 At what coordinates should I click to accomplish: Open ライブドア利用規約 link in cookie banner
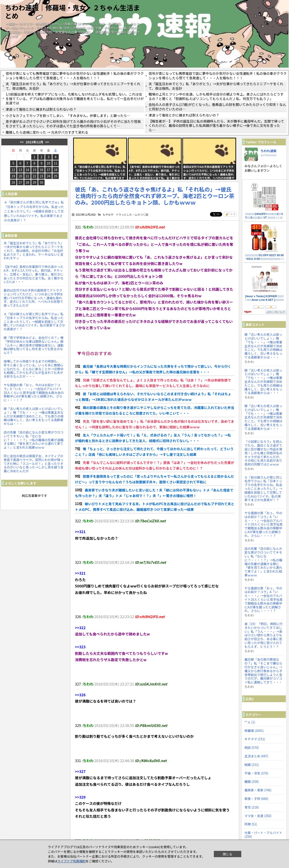point(71,861)
